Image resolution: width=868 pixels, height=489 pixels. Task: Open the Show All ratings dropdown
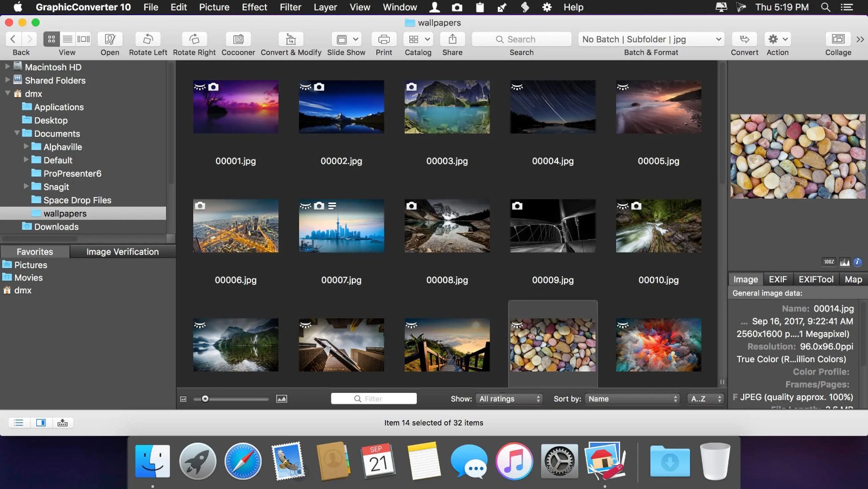pos(510,399)
